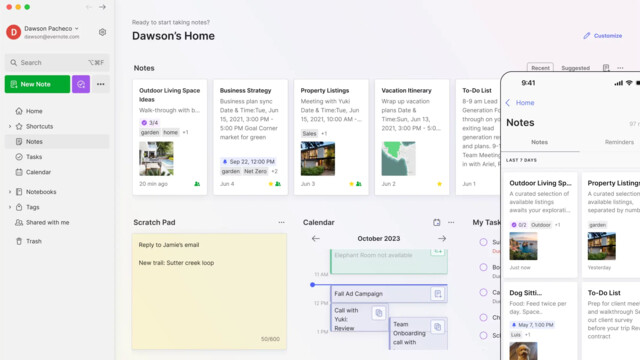Switch to Recent tab in Notes widget

[540, 68]
